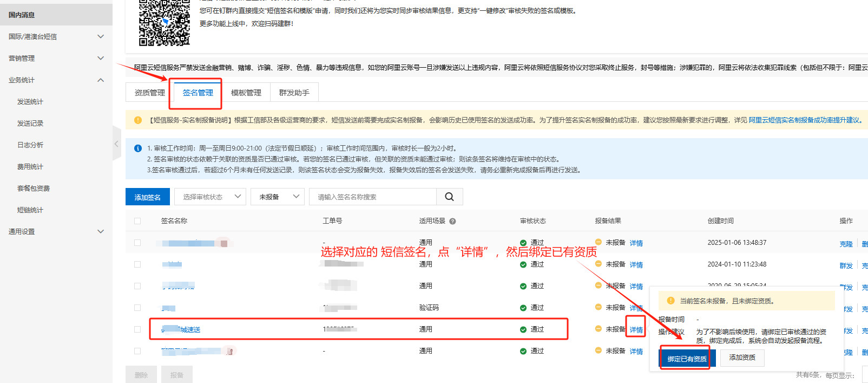The width and height of the screenshot is (868, 383).
Task: Switch to the 群发助手 tab
Action: tap(294, 93)
